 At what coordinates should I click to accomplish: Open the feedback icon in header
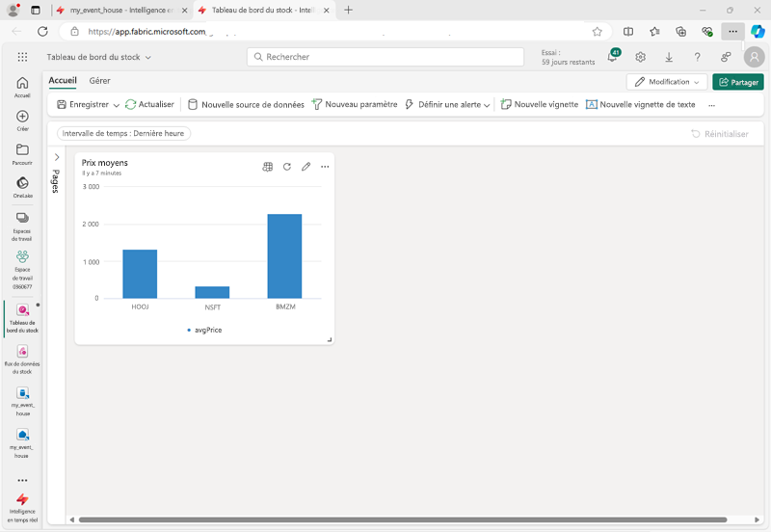coord(726,57)
